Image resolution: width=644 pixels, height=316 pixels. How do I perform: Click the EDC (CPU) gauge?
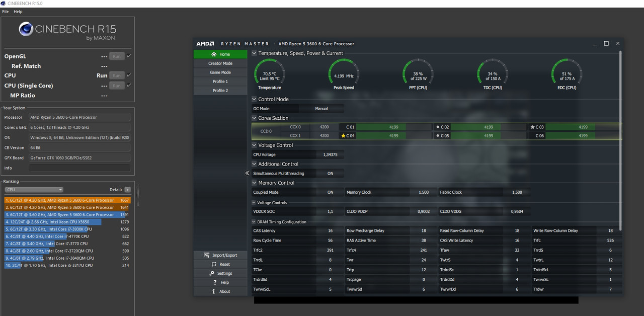point(567,74)
